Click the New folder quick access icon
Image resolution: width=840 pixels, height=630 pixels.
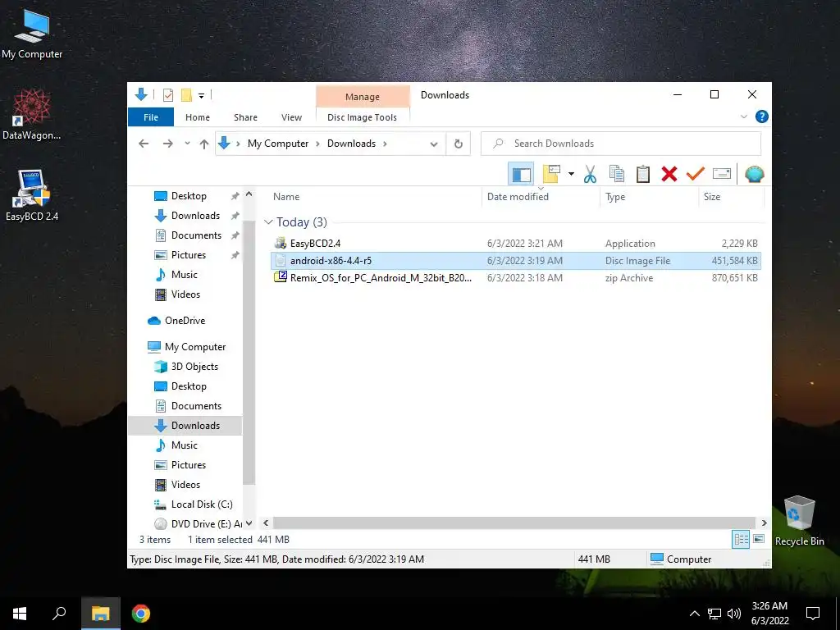click(186, 95)
